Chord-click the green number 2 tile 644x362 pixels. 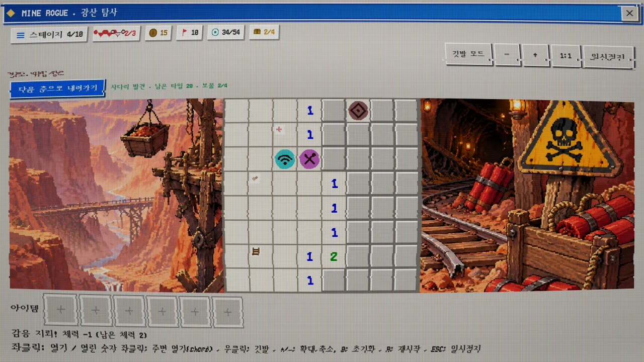coord(334,256)
